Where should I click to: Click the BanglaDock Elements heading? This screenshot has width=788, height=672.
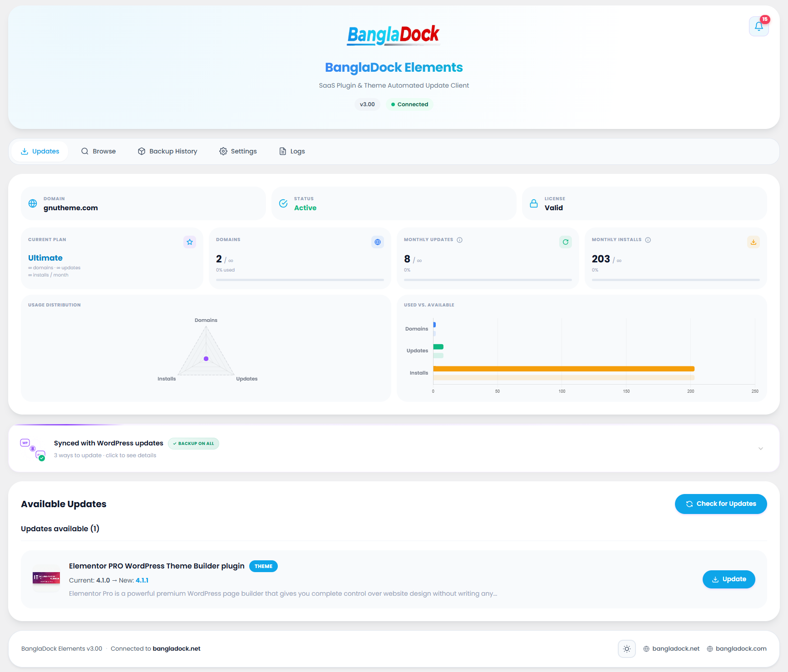point(394,67)
